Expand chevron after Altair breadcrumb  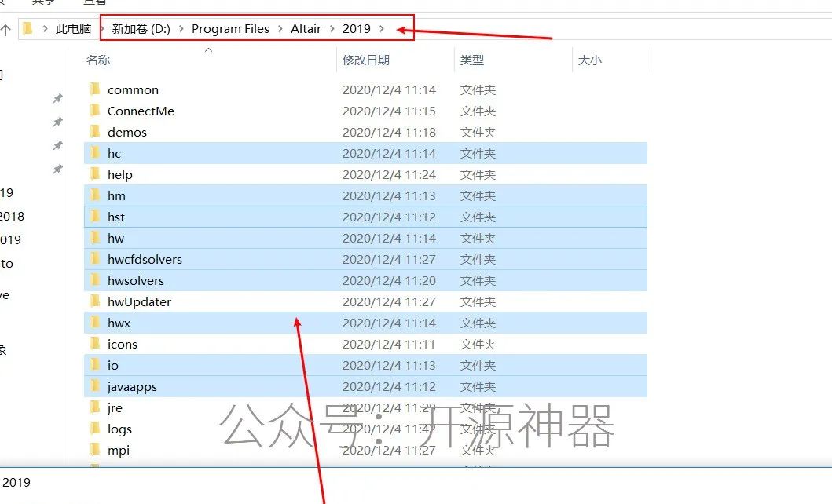(x=332, y=28)
